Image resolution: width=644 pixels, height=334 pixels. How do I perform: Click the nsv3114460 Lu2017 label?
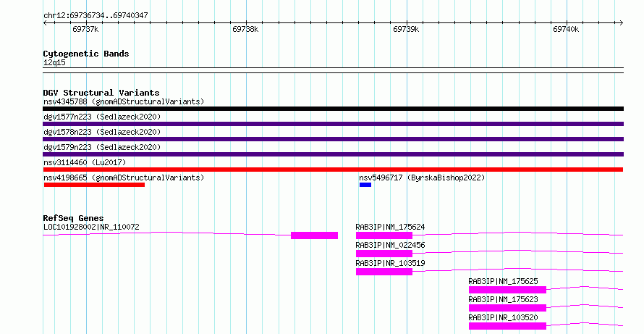[85, 162]
